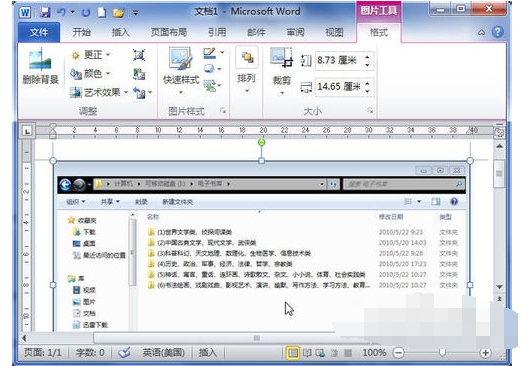Image resolution: width=528 pixels, height=366 pixels.
Task: Open the 引用 tab
Action: pos(217,32)
